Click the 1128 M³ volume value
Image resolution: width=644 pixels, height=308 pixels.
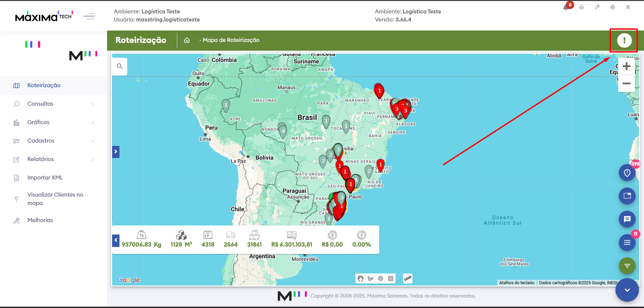[x=181, y=245]
